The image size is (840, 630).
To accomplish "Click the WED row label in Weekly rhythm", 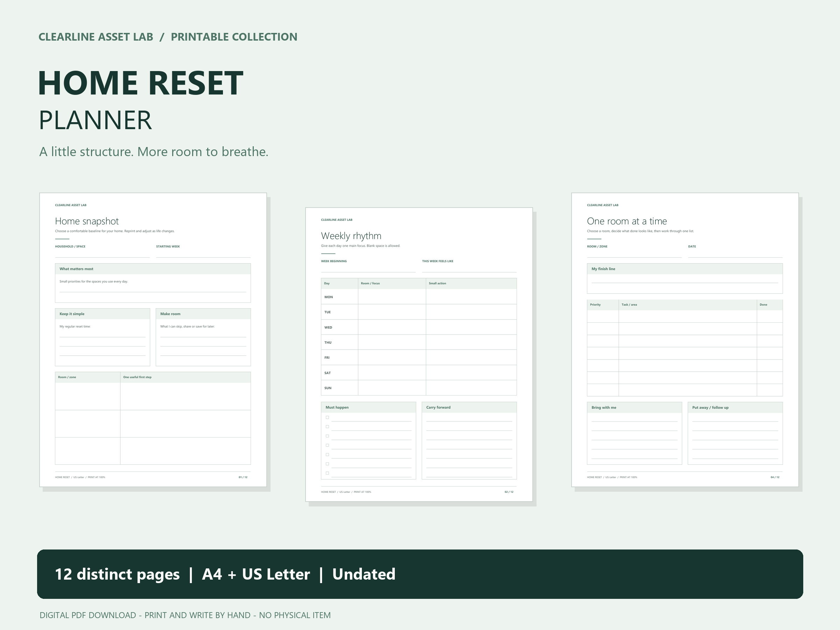I will click(328, 327).
